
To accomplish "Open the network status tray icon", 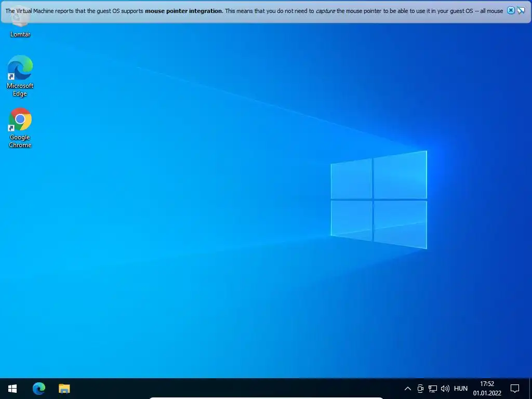I will [433, 389].
